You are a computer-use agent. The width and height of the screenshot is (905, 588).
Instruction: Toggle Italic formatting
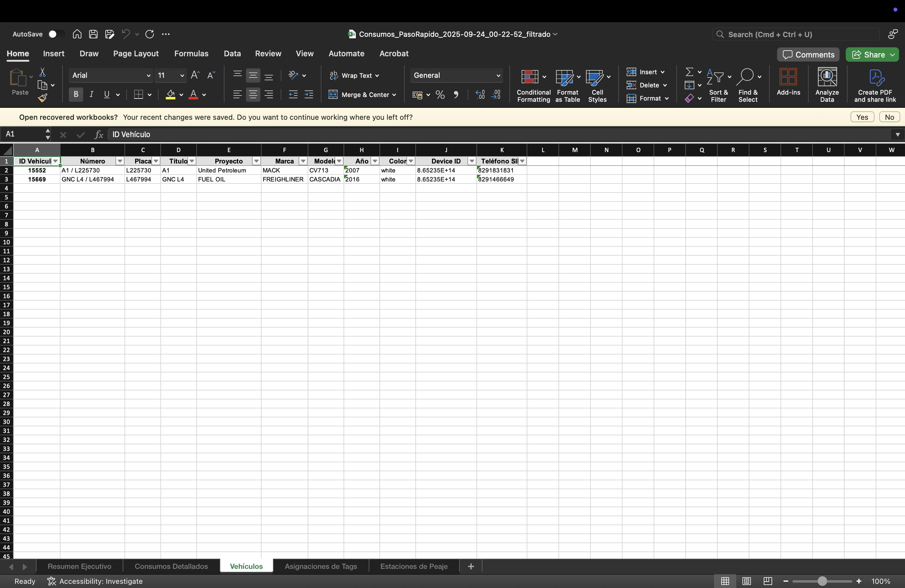(x=91, y=94)
